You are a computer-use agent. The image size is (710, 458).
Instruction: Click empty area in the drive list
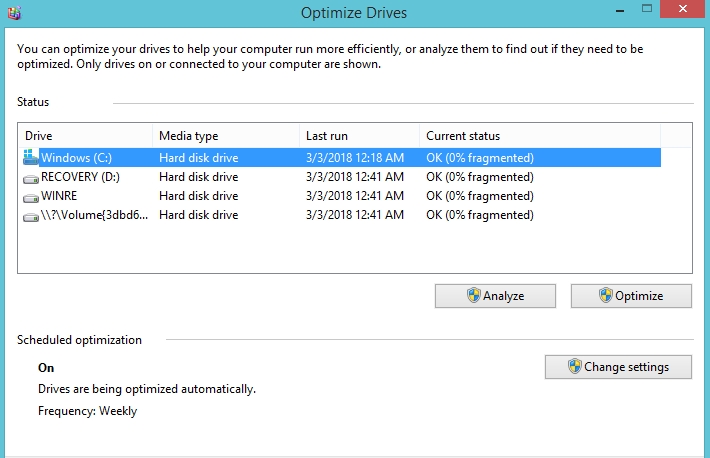(350, 250)
